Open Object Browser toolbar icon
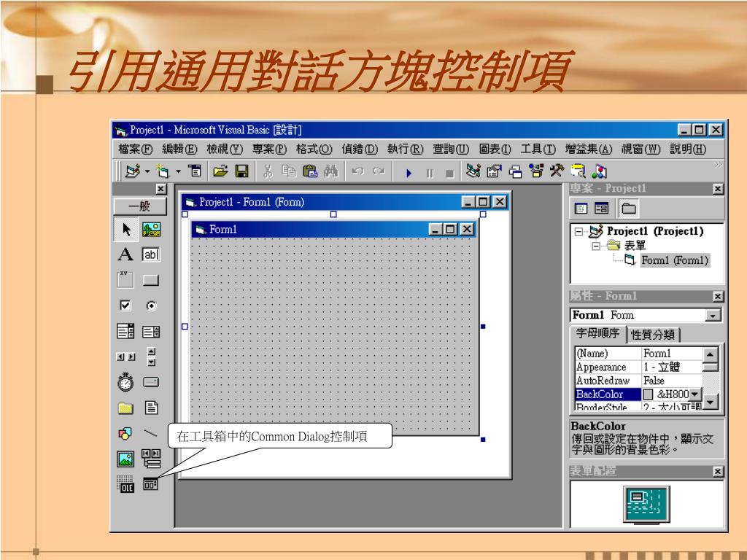 click(536, 171)
